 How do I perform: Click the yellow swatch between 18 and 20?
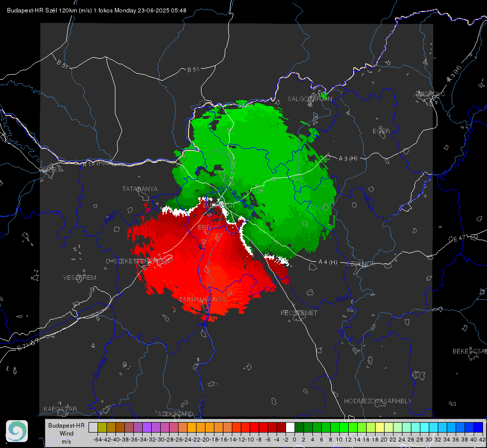point(380,427)
